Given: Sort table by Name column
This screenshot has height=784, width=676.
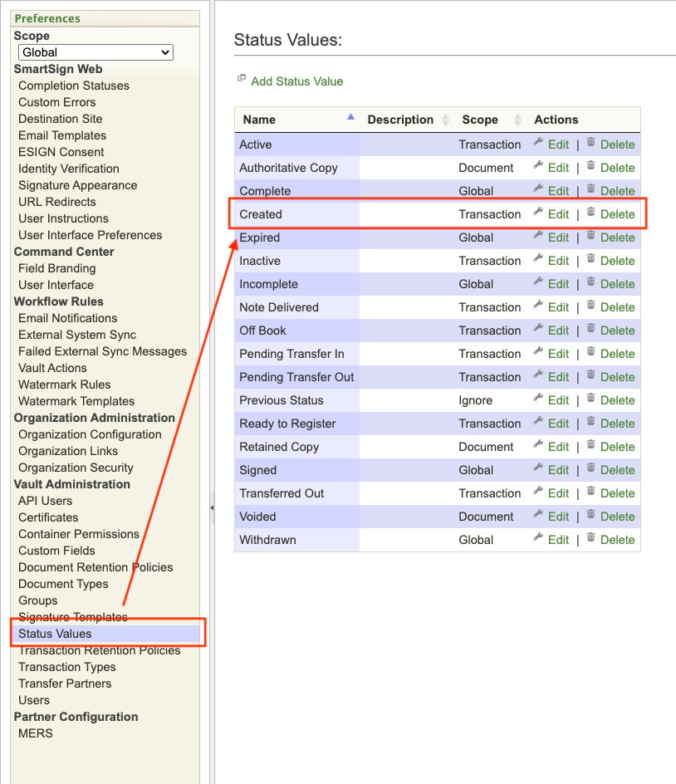Looking at the screenshot, I should tap(298, 120).
